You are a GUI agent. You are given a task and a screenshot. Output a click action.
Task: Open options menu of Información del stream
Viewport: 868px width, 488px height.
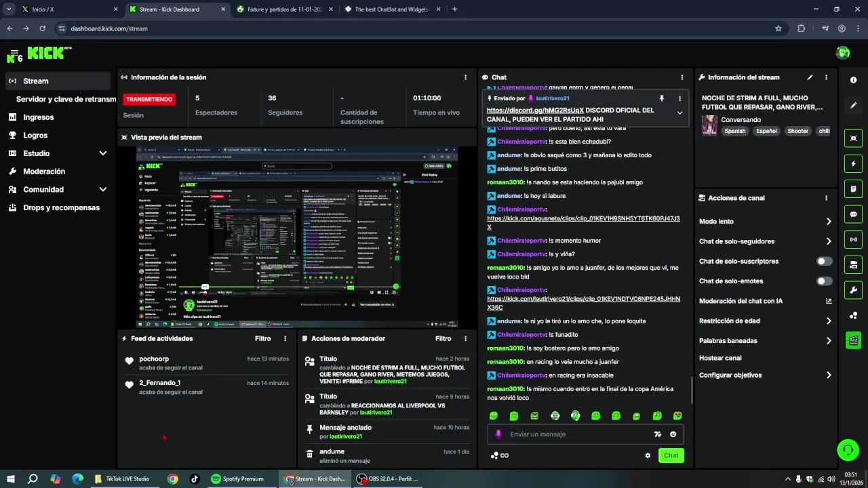[x=826, y=77]
